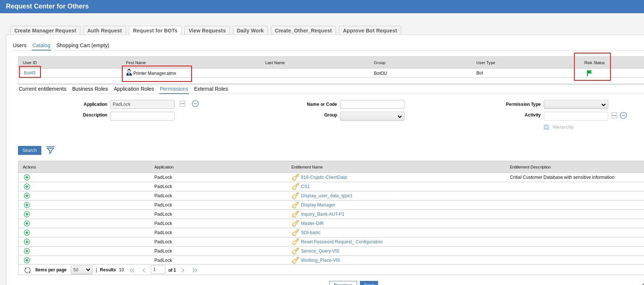Screen dimensions: 644x285
Task: Open the Permission Type dropdown
Action: 576,105
